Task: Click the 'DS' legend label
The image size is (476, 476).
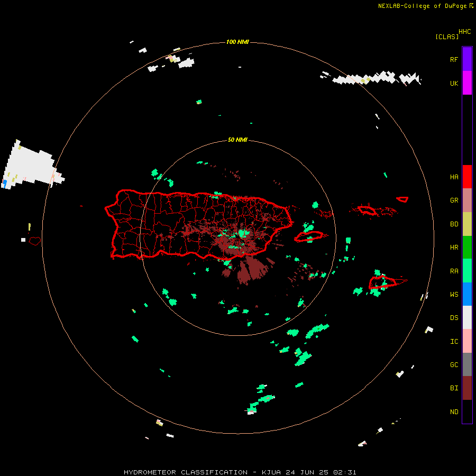Action: coord(454,317)
